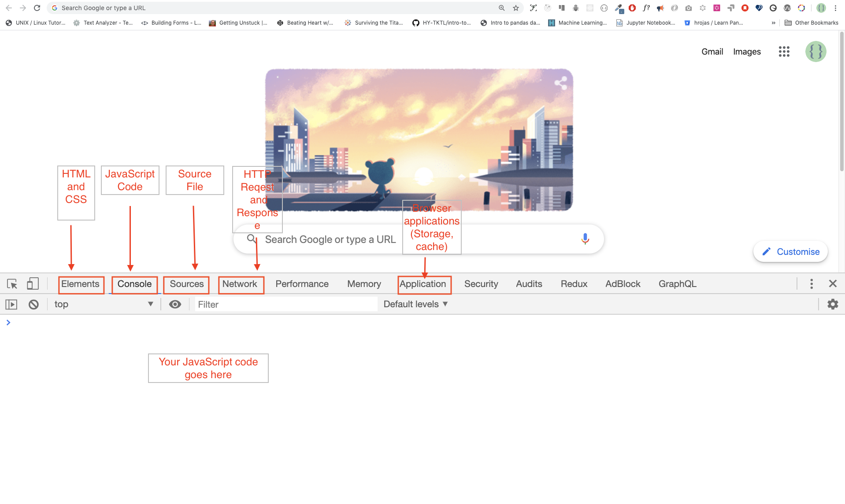Reload the current page
Screen dimensions: 845x504
click(37, 8)
